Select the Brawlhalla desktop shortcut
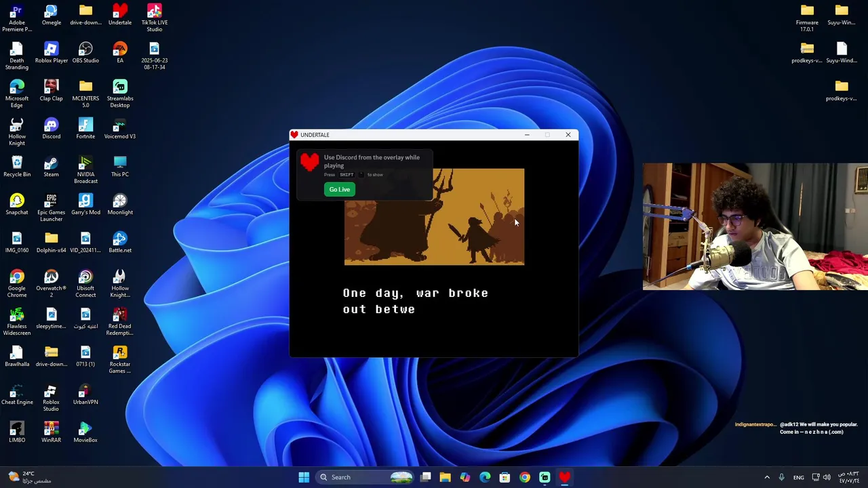The width and height of the screenshot is (868, 488). pyautogui.click(x=17, y=357)
